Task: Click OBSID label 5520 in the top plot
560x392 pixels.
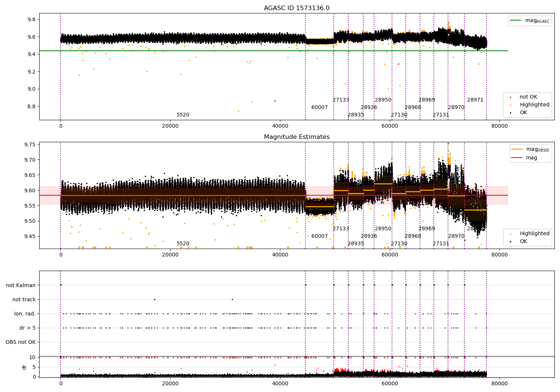Action: tap(183, 115)
